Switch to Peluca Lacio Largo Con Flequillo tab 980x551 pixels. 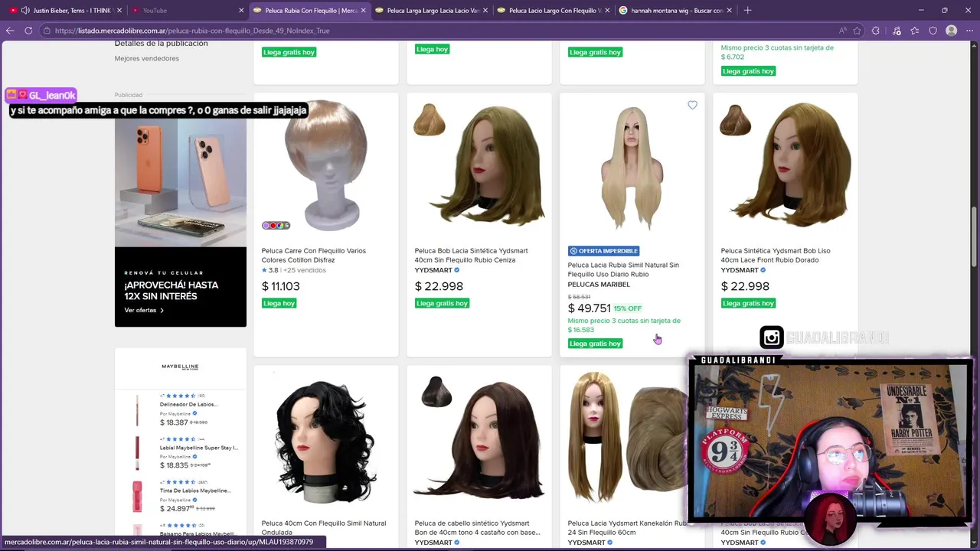pyautogui.click(x=553, y=10)
